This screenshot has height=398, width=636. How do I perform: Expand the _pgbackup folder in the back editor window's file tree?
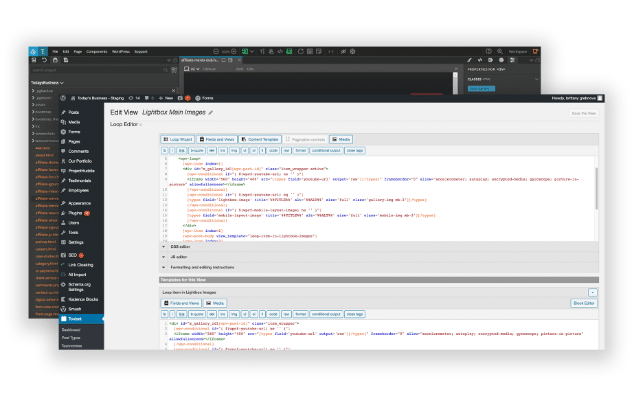click(33, 91)
